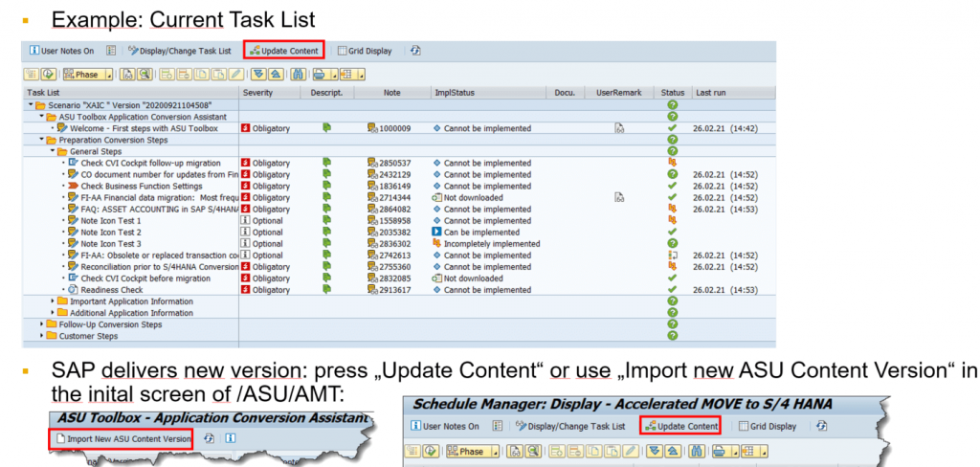The width and height of the screenshot is (980, 467).
Task: Open user remark icon in Welcome row
Action: (x=619, y=129)
